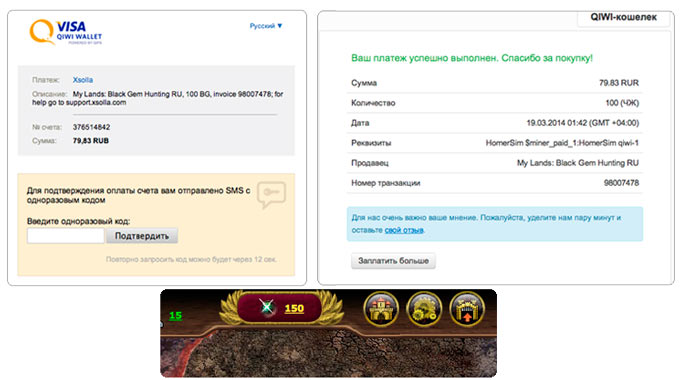Click the 150 black gems counter
Viewport: 680px width, 380px height.
tap(294, 308)
